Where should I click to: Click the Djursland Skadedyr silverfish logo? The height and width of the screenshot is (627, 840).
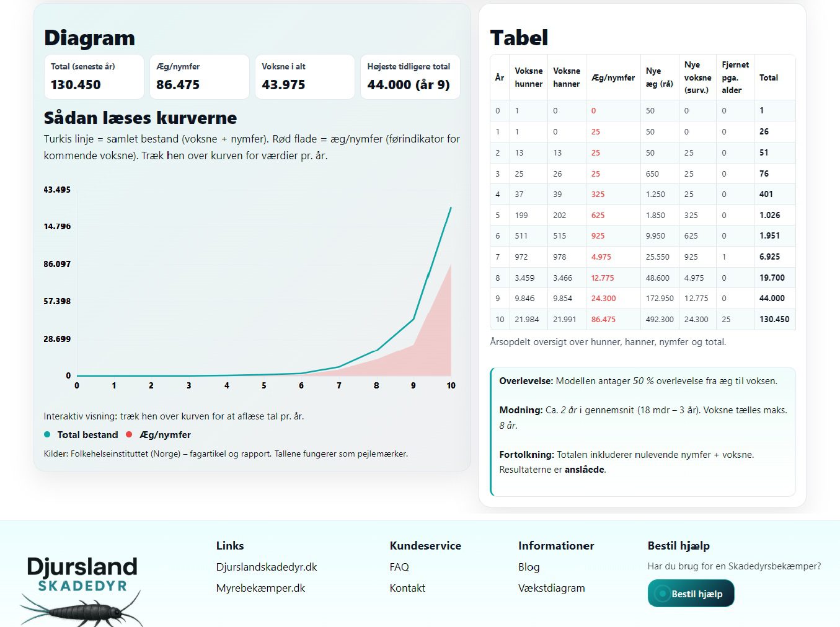pyautogui.click(x=82, y=590)
